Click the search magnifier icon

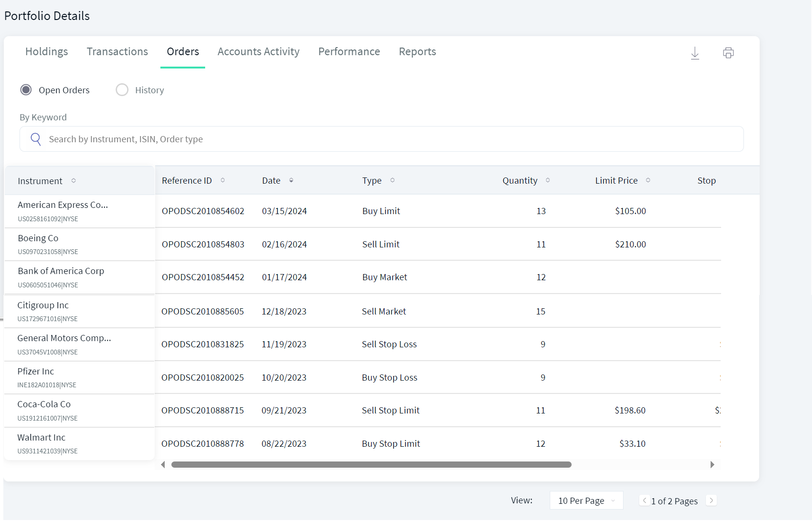(36, 139)
